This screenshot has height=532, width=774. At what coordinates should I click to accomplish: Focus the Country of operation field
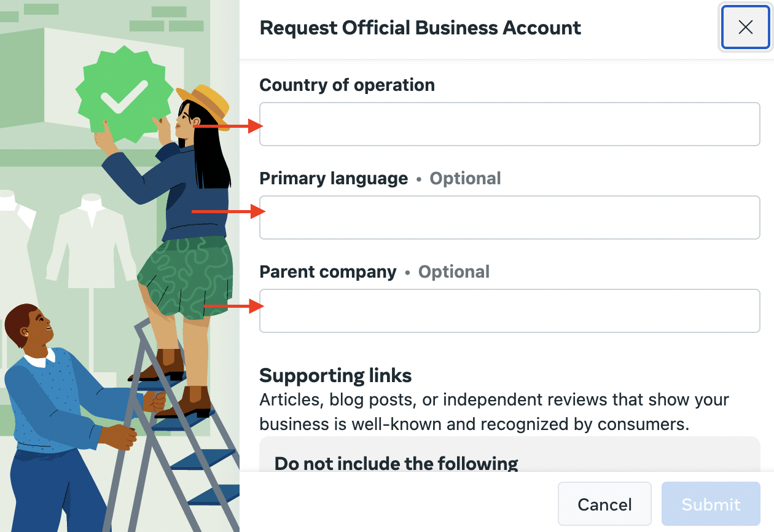coord(510,124)
